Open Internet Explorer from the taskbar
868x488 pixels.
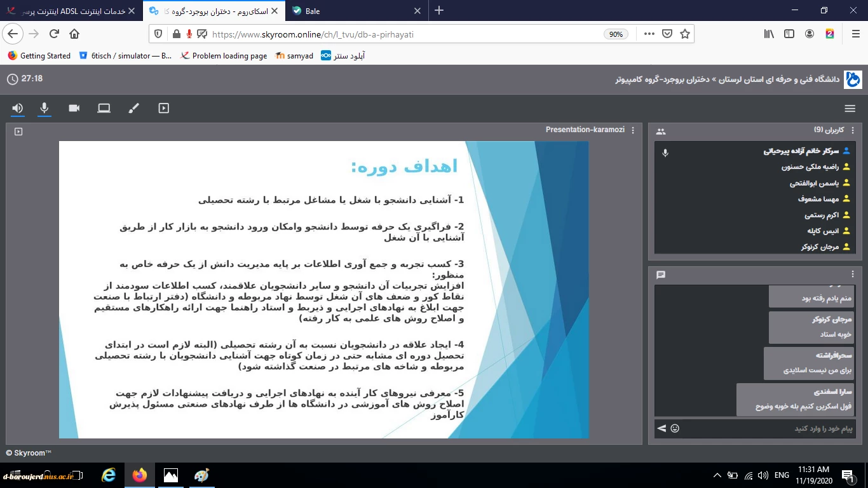point(109,475)
